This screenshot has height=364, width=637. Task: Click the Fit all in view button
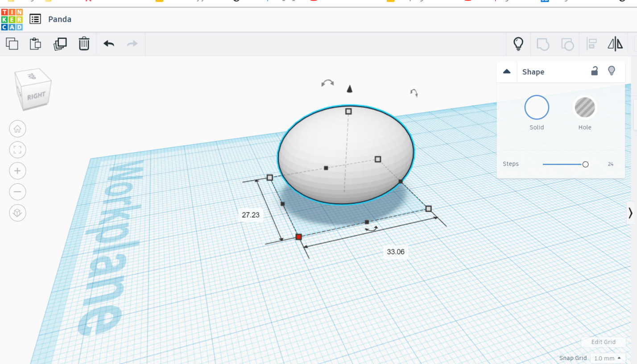pos(17,150)
